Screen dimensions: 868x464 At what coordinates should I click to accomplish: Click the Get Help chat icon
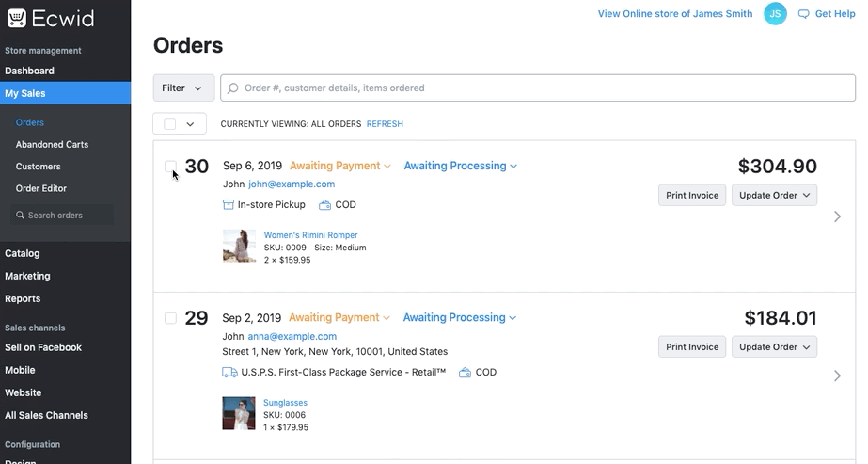[x=803, y=14]
